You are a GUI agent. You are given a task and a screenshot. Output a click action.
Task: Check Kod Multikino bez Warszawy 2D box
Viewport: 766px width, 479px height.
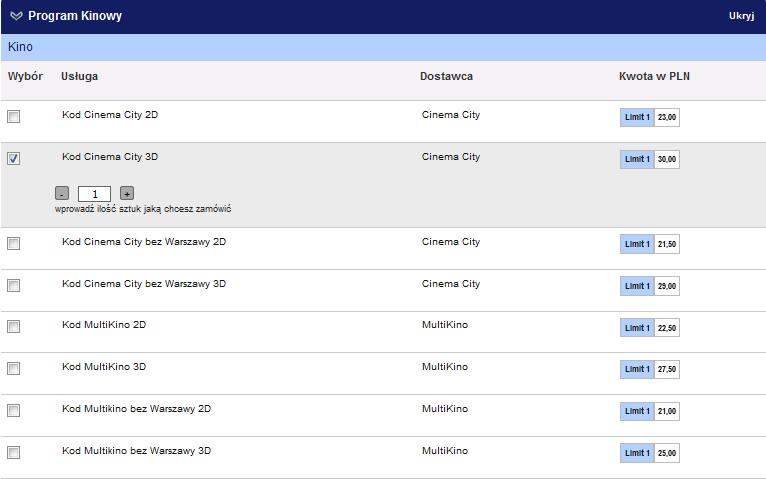coord(14,411)
